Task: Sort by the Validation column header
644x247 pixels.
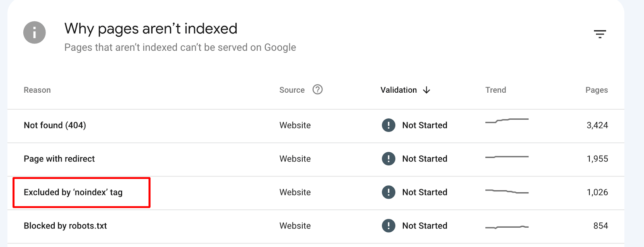Action: pyautogui.click(x=398, y=90)
